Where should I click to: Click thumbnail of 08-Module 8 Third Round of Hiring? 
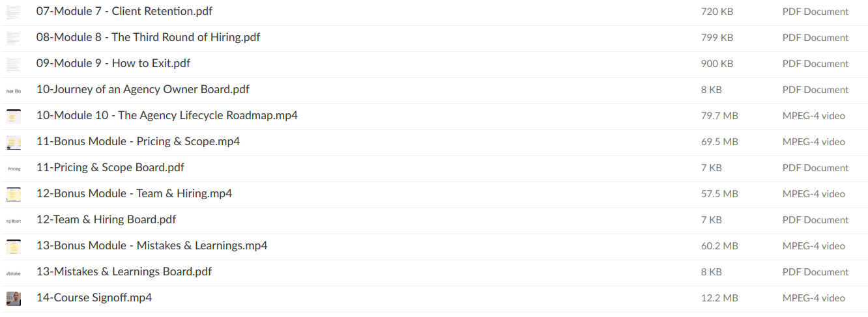(x=13, y=38)
